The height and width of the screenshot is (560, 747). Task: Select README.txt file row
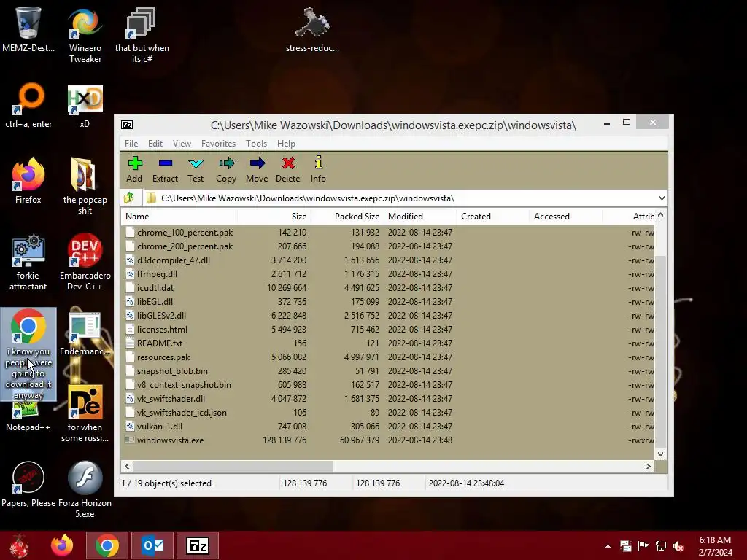388,343
